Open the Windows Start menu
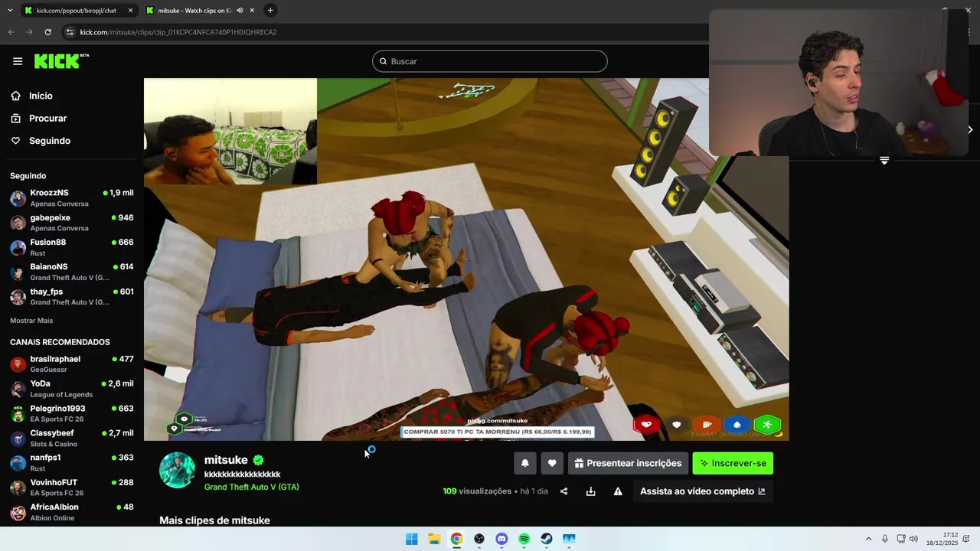Image resolution: width=980 pixels, height=551 pixels. click(x=412, y=539)
